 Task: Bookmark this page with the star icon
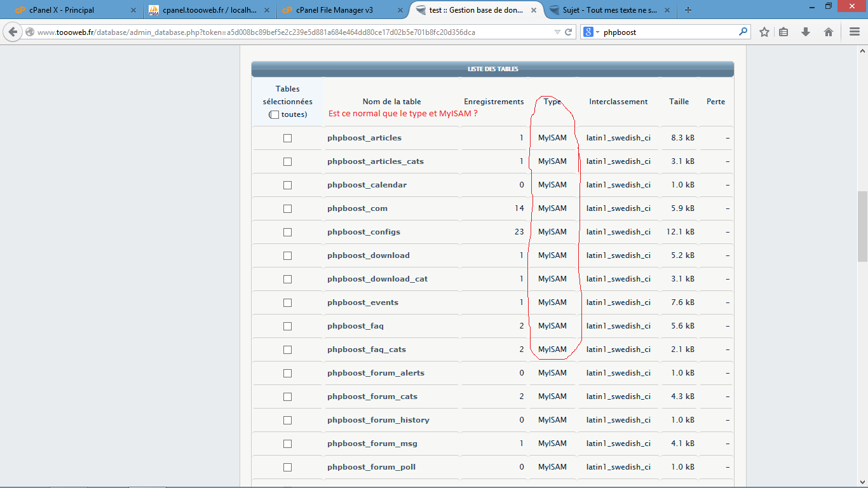764,32
